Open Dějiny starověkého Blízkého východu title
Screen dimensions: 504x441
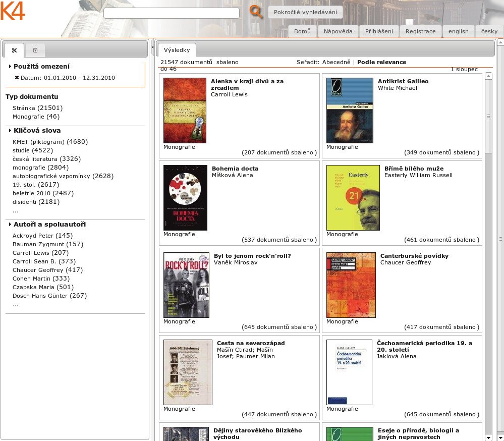point(257,433)
